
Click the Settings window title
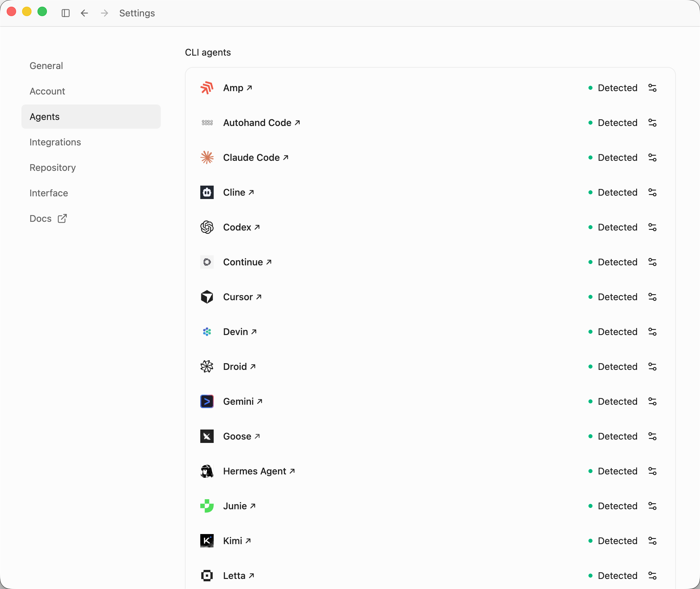[137, 13]
